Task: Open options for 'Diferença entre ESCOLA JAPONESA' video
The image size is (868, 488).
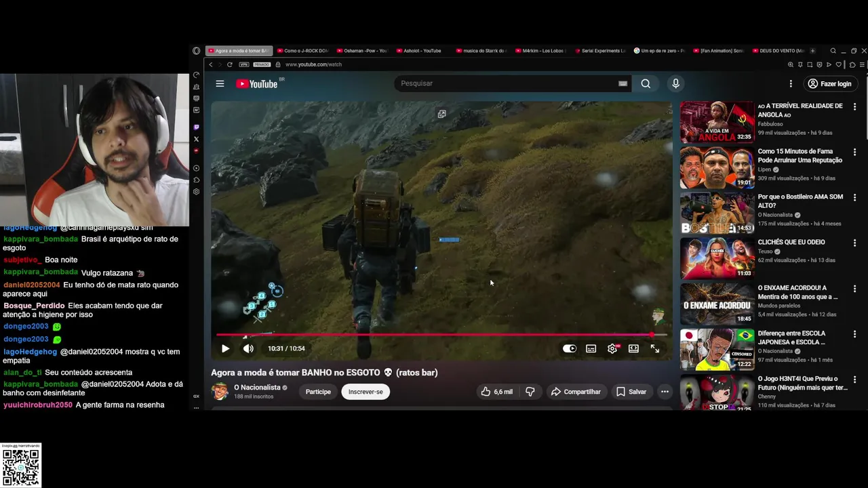Action: point(854,334)
